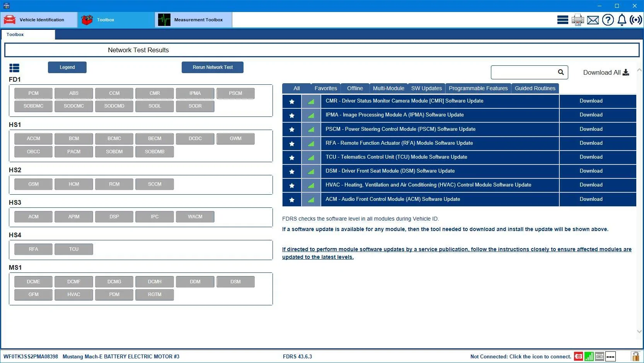Screen dimensions: 644x363
Task: Select the RFA module on HS4
Action: click(33, 249)
